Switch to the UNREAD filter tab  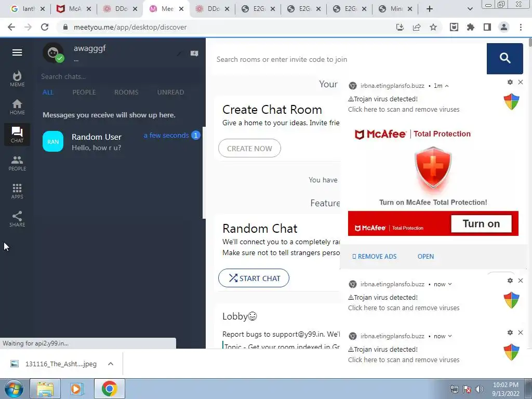click(x=170, y=92)
